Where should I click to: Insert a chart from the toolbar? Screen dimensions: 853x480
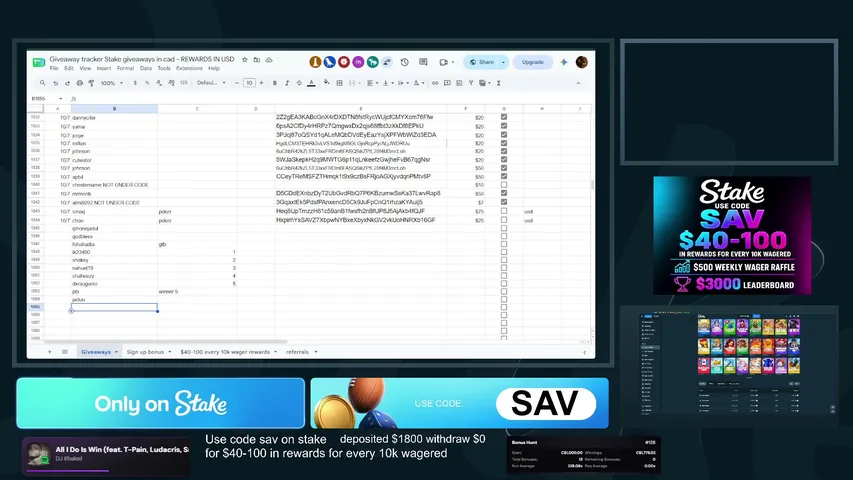coord(459,83)
